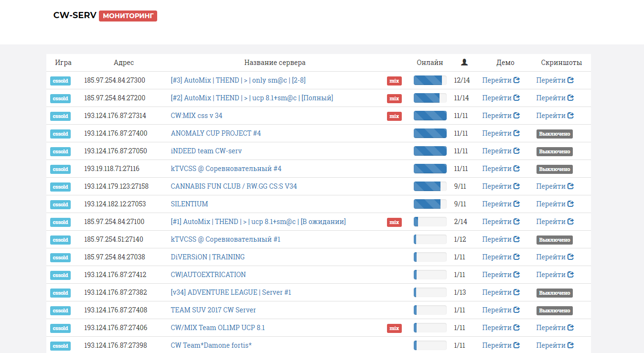Click the Название сервера column header
This screenshot has height=353, width=644.
coord(275,63)
